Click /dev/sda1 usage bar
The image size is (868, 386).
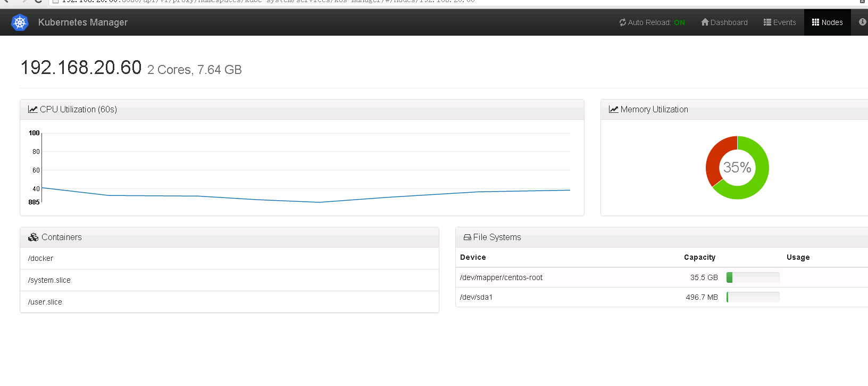click(753, 297)
